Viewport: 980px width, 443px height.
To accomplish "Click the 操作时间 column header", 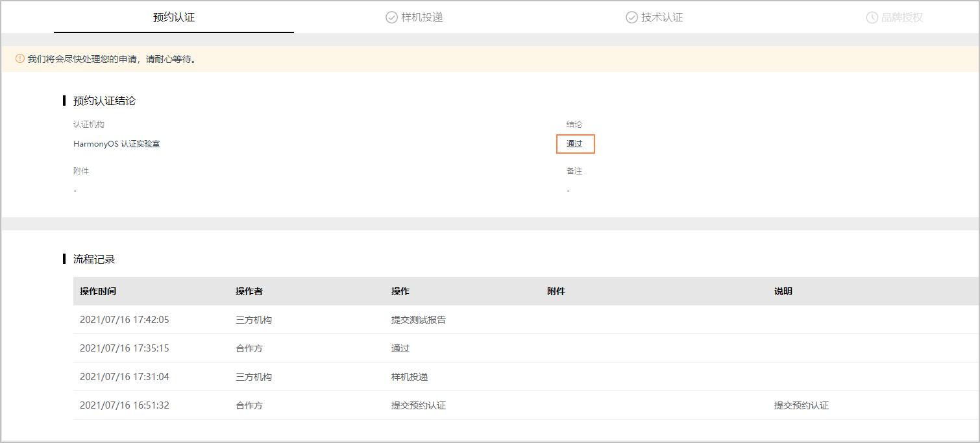I will click(x=97, y=291).
